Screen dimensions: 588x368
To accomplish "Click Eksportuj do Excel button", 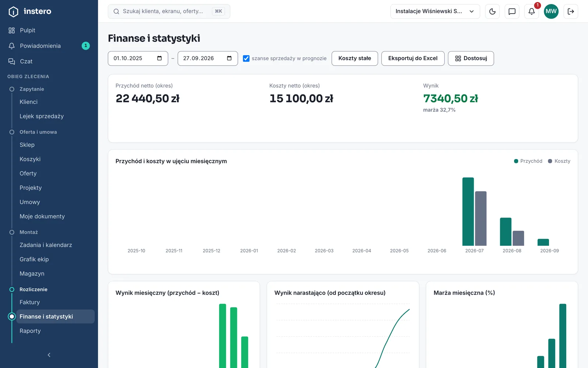I will [x=413, y=58].
